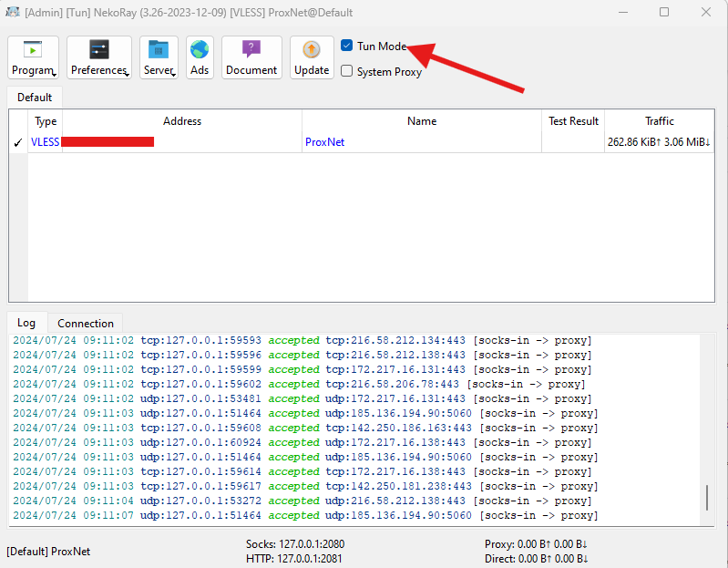Viewport: 728px width, 568px height.
Task: Click the Ads globe icon
Action: pos(200,50)
